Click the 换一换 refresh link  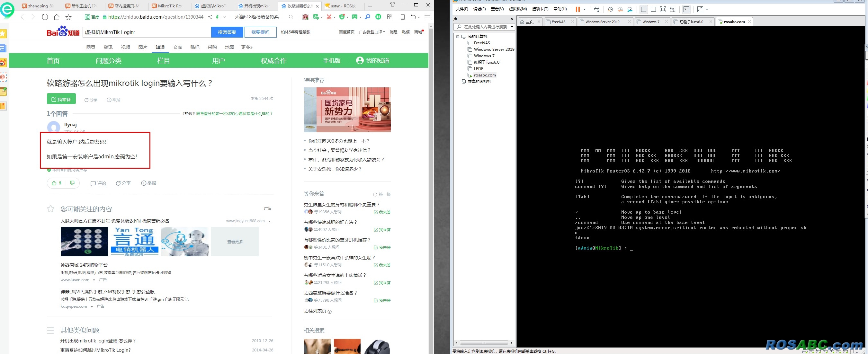tap(382, 194)
